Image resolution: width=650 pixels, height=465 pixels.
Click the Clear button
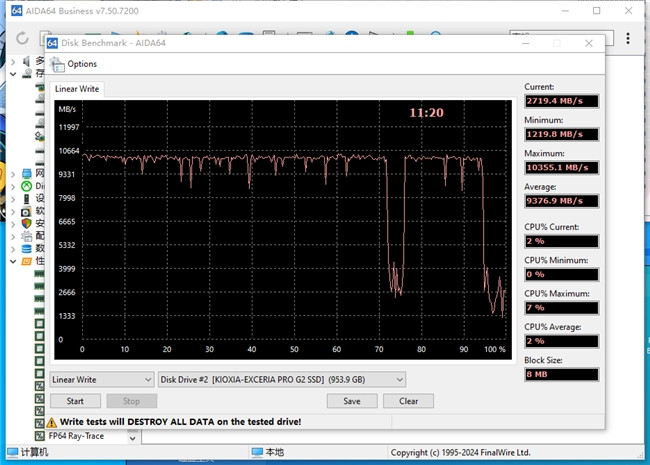point(408,401)
